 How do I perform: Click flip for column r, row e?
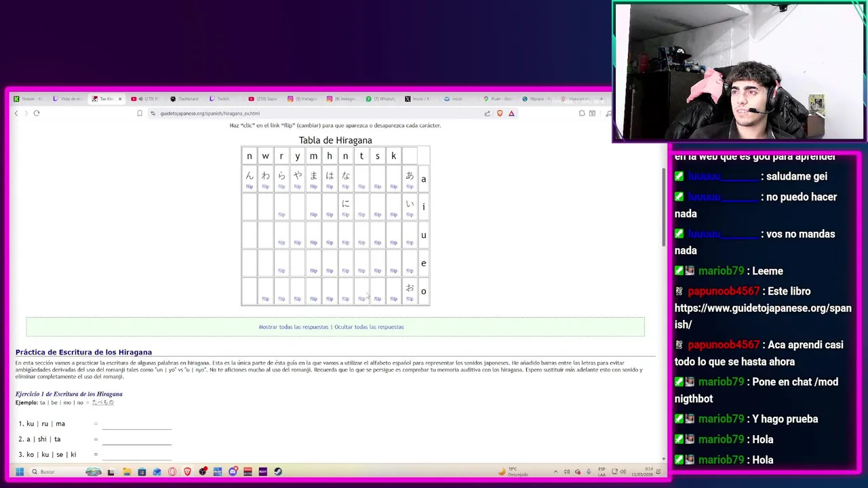[281, 271]
